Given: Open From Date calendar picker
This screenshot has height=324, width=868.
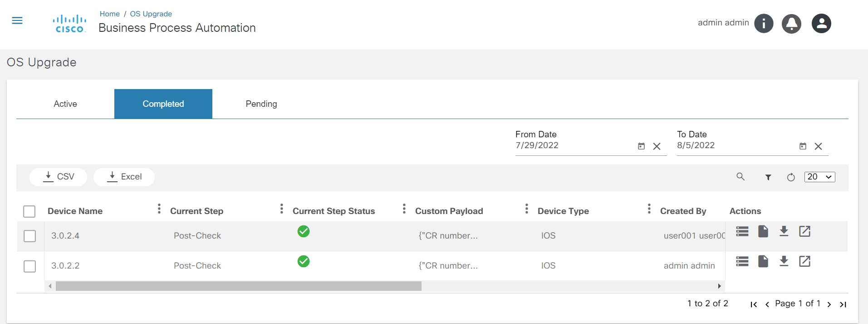Looking at the screenshot, I should [641, 146].
